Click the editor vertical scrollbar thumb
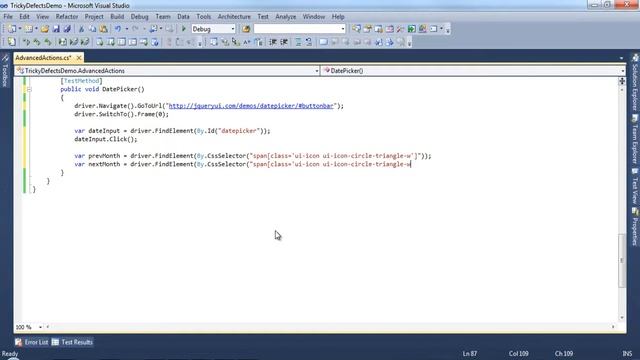Screen dimensions: 640x360 622,260
